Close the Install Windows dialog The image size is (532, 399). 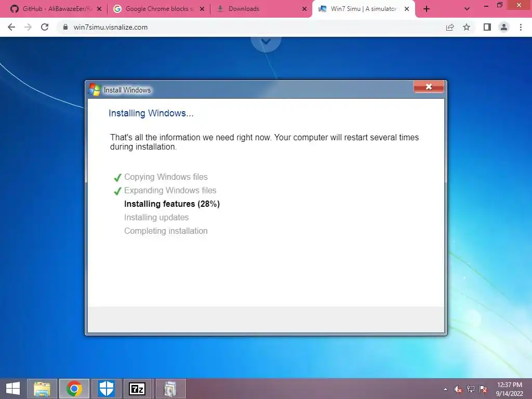[x=429, y=87]
